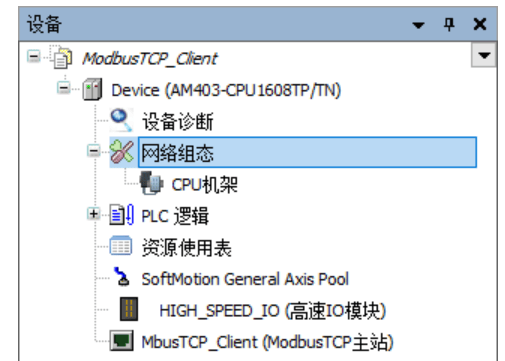
Task: Click the MbusTCP_Client network port icon
Action: click(122, 341)
